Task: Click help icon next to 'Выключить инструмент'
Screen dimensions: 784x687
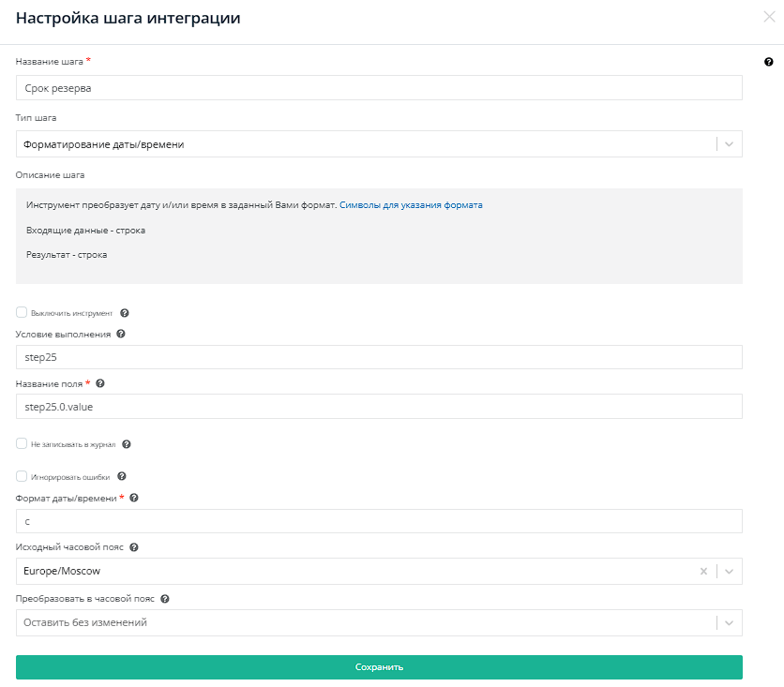Action: (x=125, y=313)
